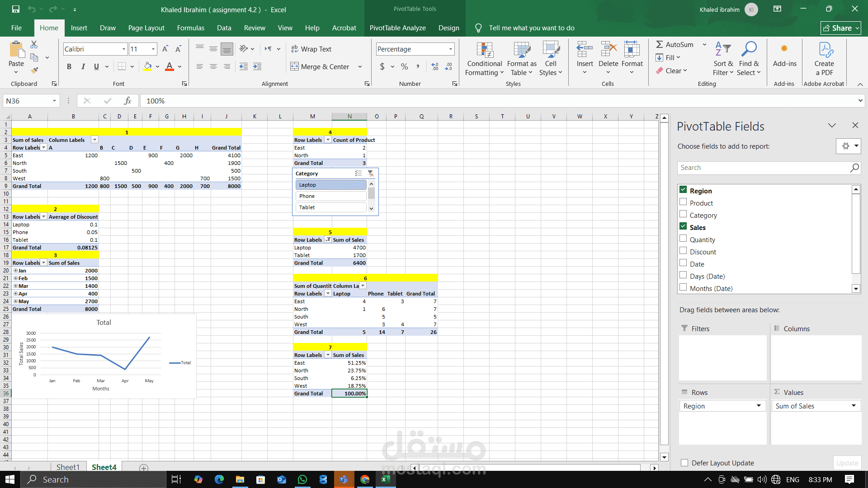This screenshot has width=868, height=488.
Task: Open the Fields pane tools gear dropdown
Action: pos(848,146)
